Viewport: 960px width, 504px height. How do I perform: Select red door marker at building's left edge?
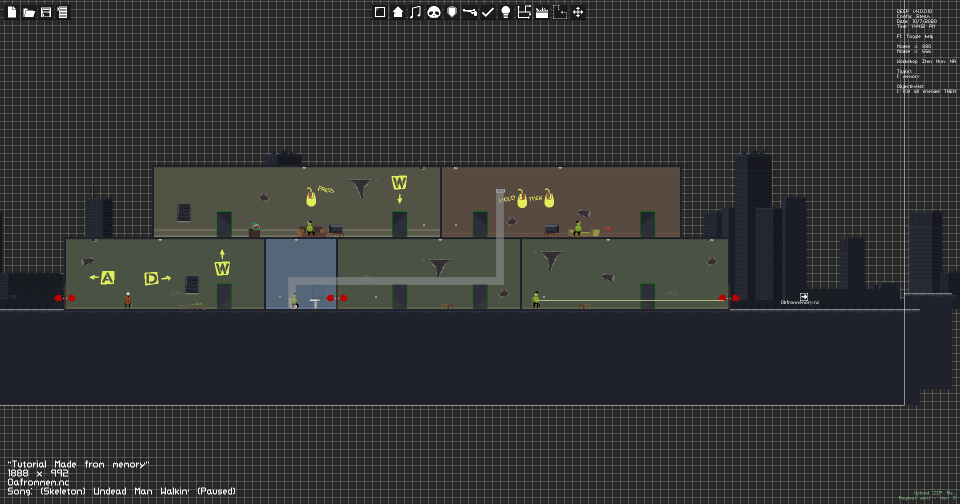pyautogui.click(x=65, y=298)
